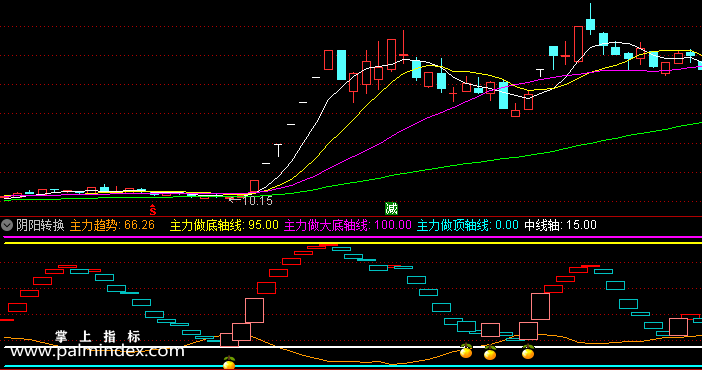Click the last orange fruit signal icon
702x370 pixels.
point(528,352)
